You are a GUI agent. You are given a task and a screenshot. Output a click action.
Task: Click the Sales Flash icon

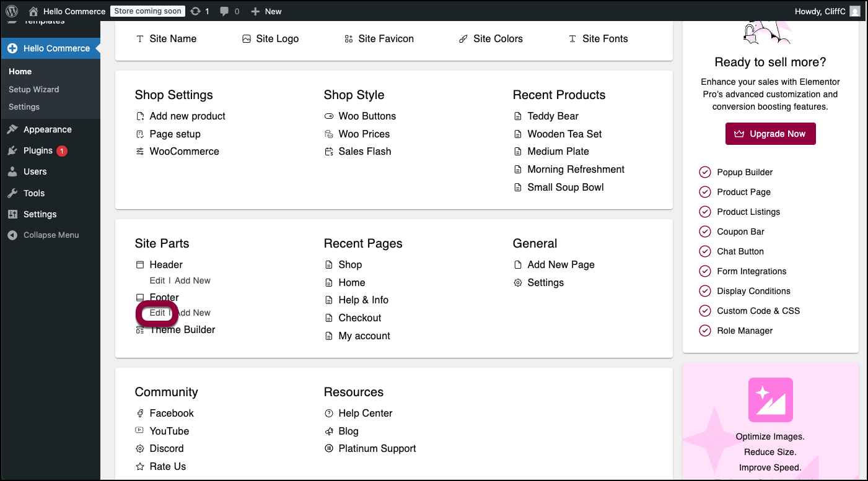(x=329, y=152)
